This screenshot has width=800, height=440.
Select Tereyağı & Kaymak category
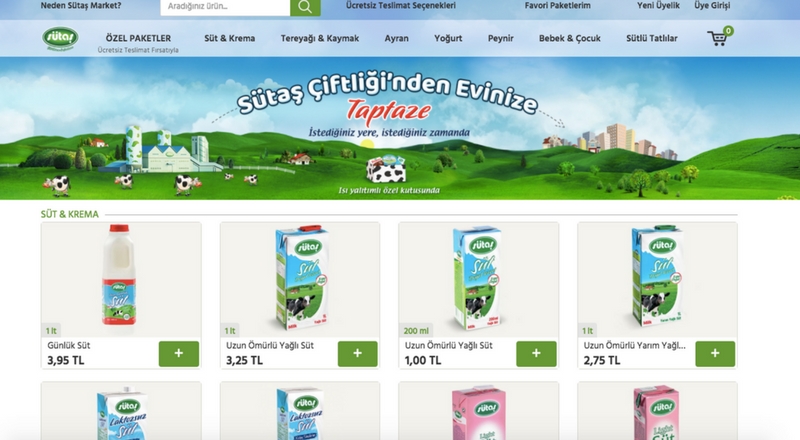[x=320, y=38]
